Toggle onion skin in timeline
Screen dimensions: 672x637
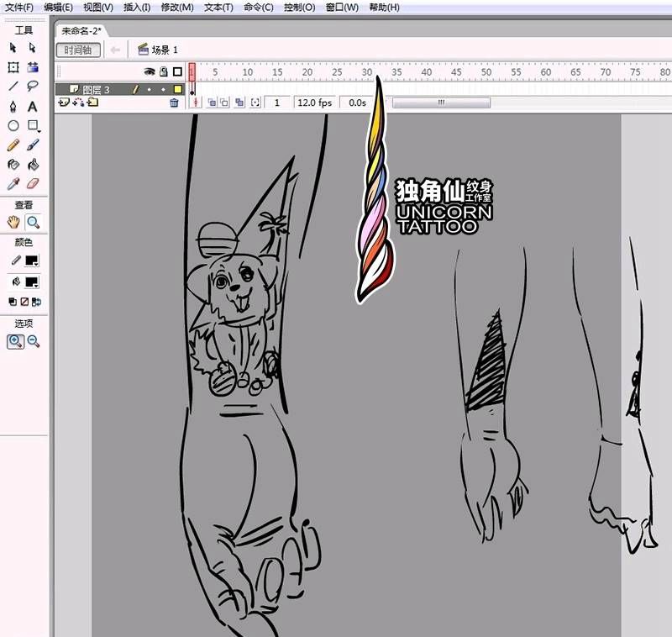[x=212, y=103]
